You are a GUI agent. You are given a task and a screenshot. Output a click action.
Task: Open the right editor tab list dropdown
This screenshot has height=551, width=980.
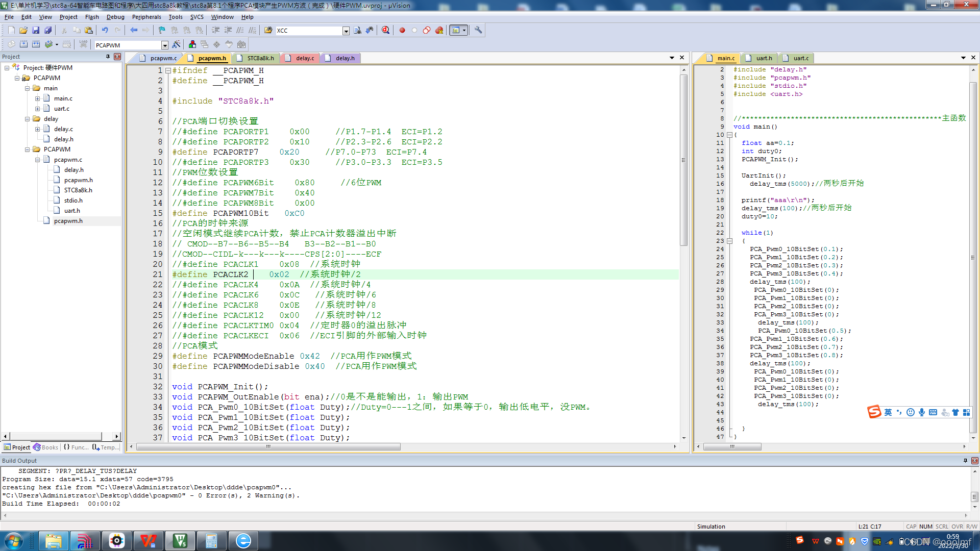(x=963, y=58)
